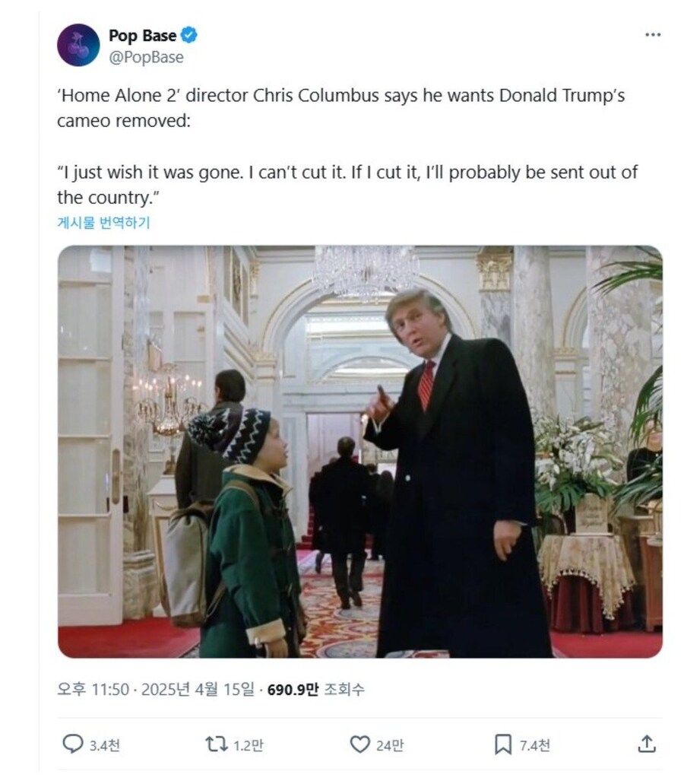Click the reply speech bubble icon

(73, 744)
